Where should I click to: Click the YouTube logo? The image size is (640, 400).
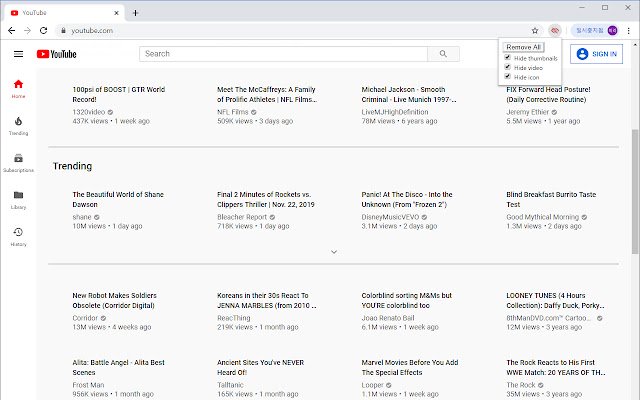coord(56,54)
